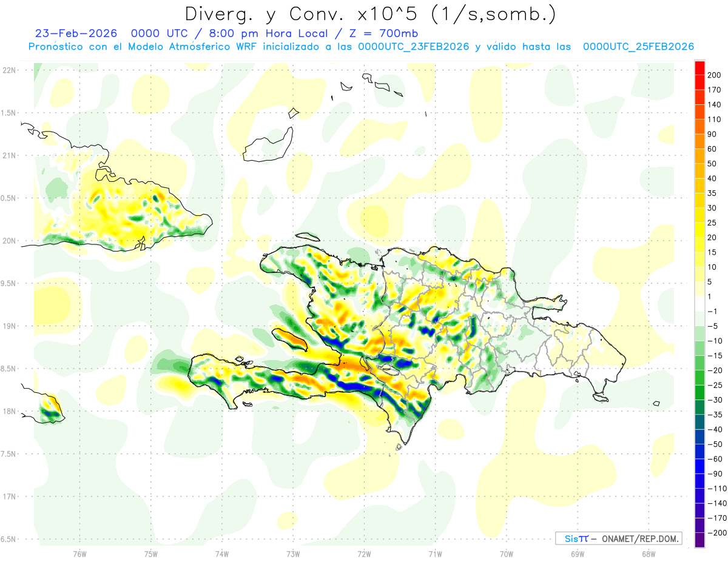The width and height of the screenshot is (728, 562).
Task: Click the "19N" latitude label
Action: (9, 326)
